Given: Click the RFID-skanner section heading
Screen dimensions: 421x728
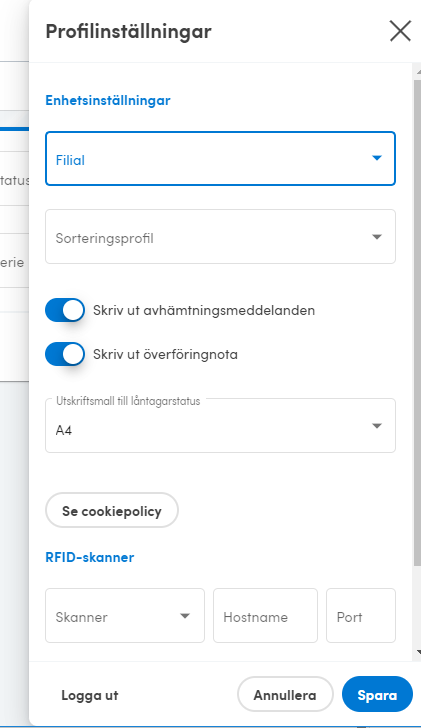Looking at the screenshot, I should point(90,557).
